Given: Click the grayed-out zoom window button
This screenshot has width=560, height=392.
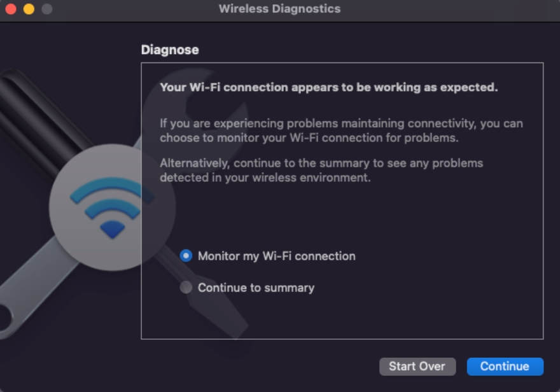Looking at the screenshot, I should coord(47,8).
